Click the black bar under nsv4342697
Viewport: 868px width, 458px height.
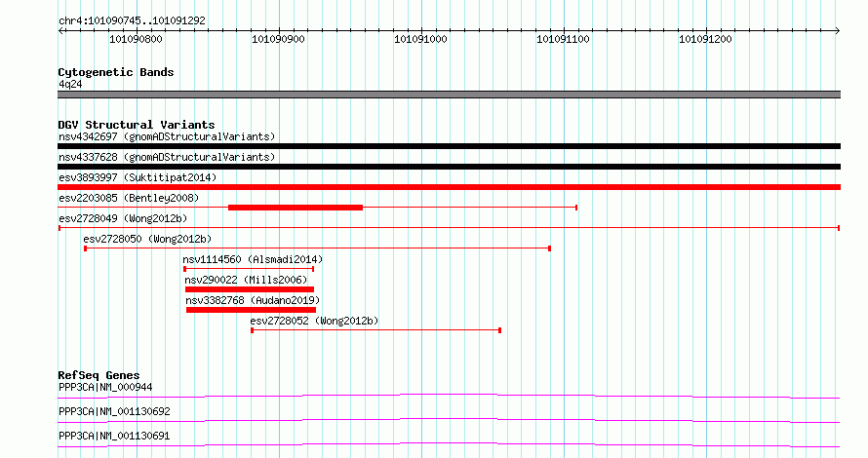449,146
